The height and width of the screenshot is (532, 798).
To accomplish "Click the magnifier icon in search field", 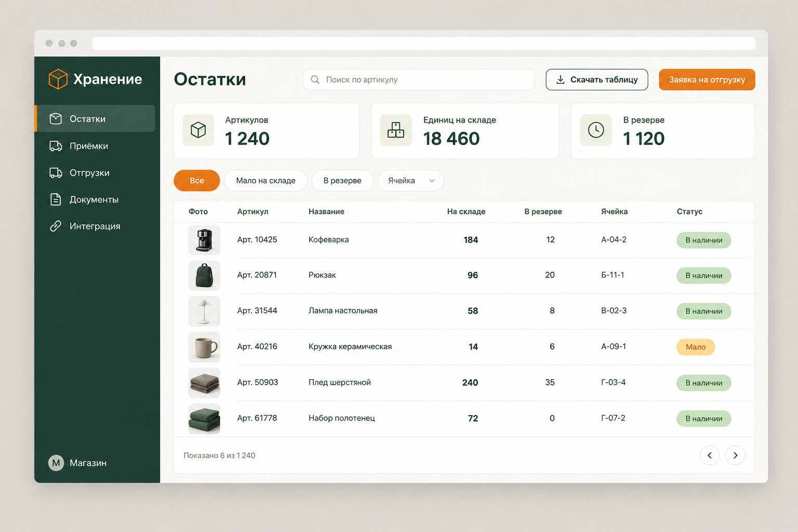I will tap(315, 79).
